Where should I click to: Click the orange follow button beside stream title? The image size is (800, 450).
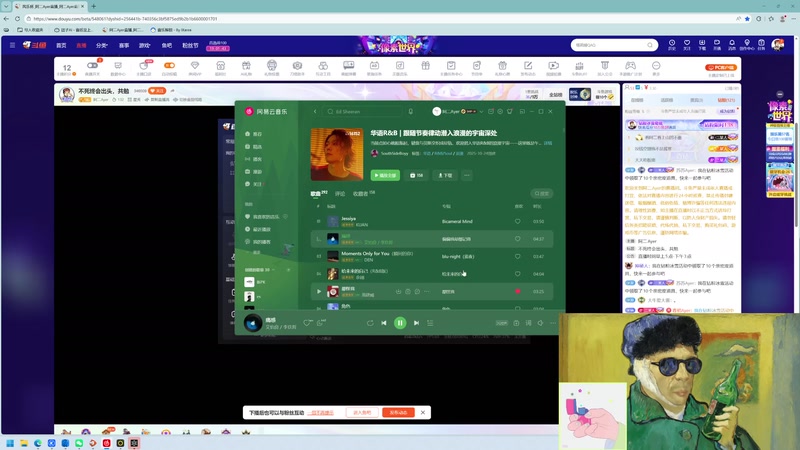coord(157,91)
